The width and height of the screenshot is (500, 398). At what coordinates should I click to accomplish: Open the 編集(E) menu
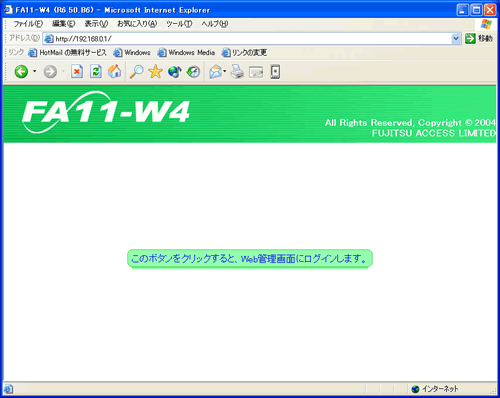pos(64,24)
